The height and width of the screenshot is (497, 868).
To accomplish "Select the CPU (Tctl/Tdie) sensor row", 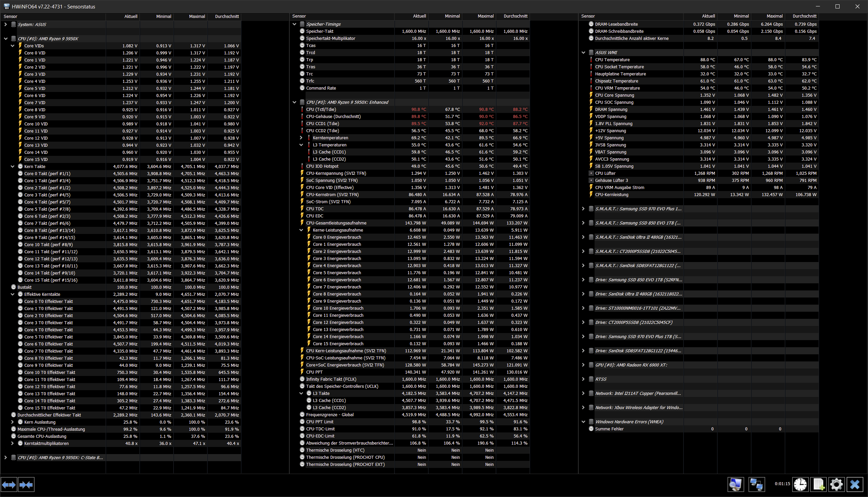I will [321, 110].
